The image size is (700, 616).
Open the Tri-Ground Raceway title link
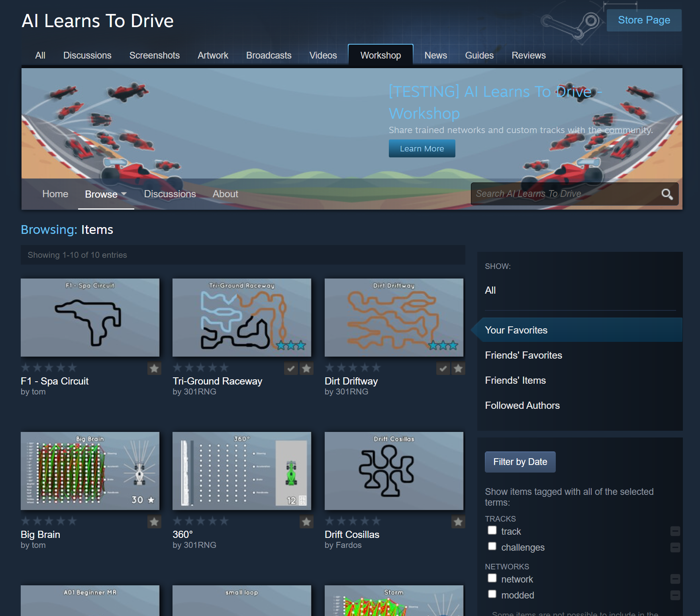tap(218, 381)
